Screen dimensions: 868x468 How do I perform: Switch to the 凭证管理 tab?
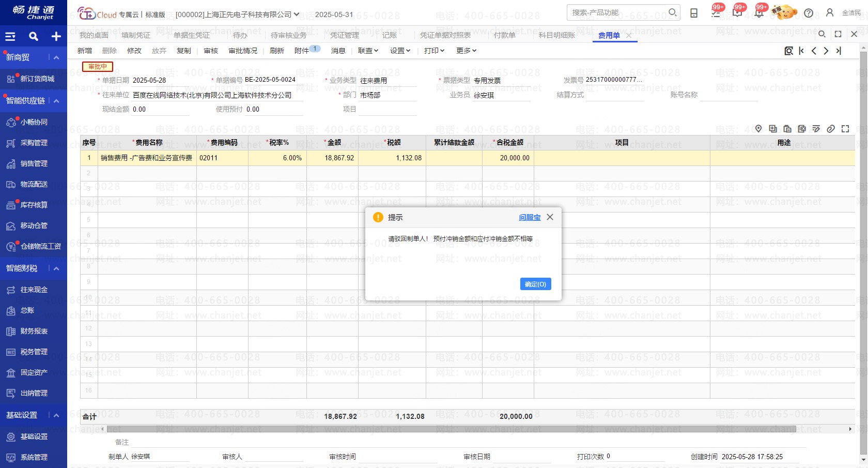[x=345, y=35]
